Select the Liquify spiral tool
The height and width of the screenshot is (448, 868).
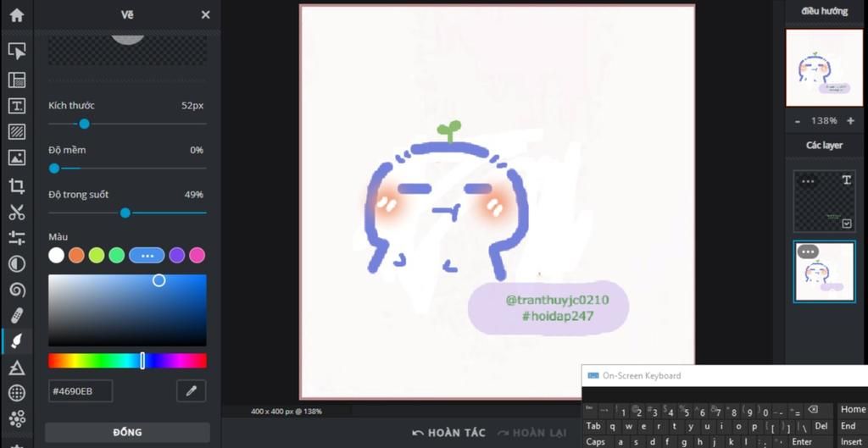17,290
